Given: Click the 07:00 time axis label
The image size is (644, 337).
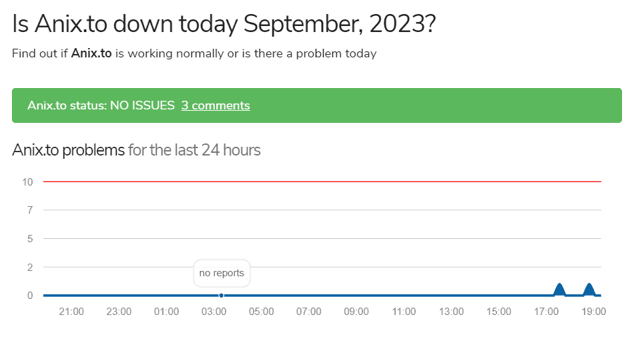Looking at the screenshot, I should tap(309, 312).
